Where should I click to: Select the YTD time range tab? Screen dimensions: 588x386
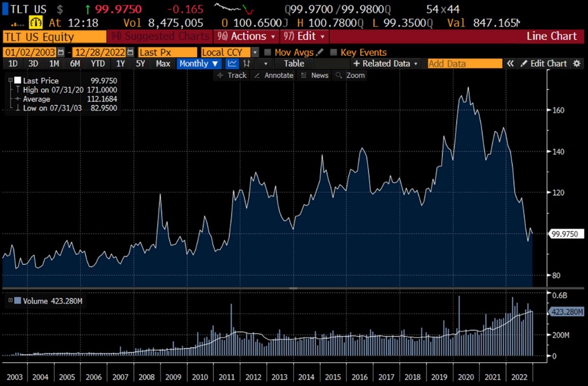97,63
